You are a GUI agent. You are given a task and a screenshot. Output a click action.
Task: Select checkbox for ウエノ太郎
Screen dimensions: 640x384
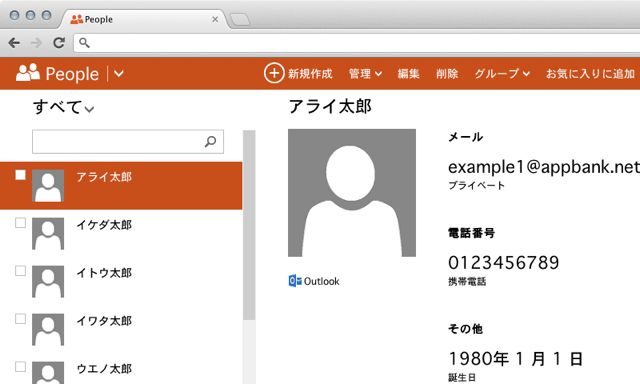pyautogui.click(x=20, y=366)
